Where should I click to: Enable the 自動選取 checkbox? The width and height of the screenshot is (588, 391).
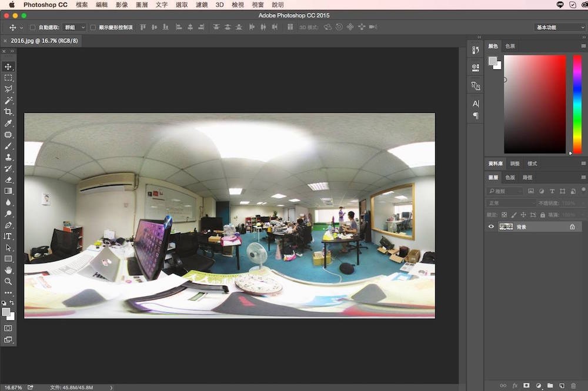click(x=33, y=28)
